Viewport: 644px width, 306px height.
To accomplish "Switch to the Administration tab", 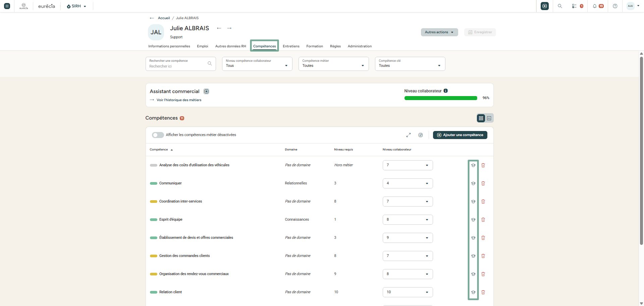I will click(x=360, y=46).
